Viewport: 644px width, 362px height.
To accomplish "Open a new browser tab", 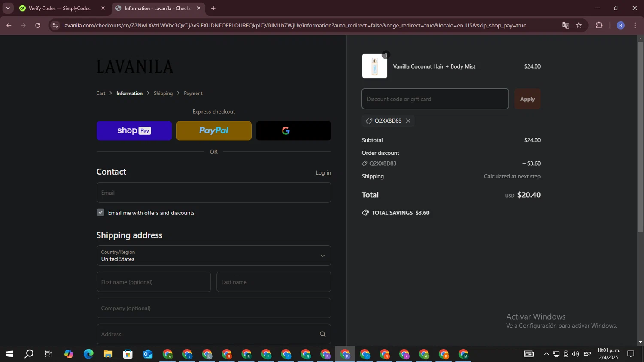I will pyautogui.click(x=213, y=8).
